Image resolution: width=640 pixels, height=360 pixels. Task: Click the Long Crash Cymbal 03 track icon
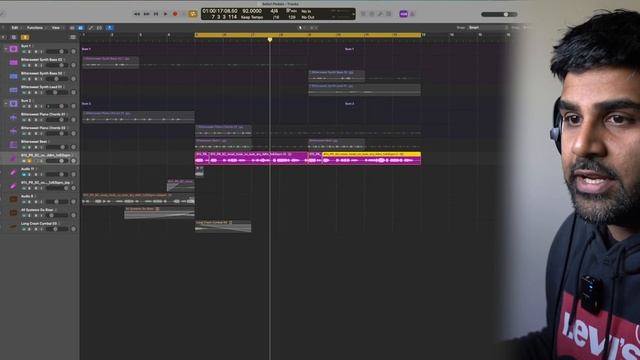(13, 227)
